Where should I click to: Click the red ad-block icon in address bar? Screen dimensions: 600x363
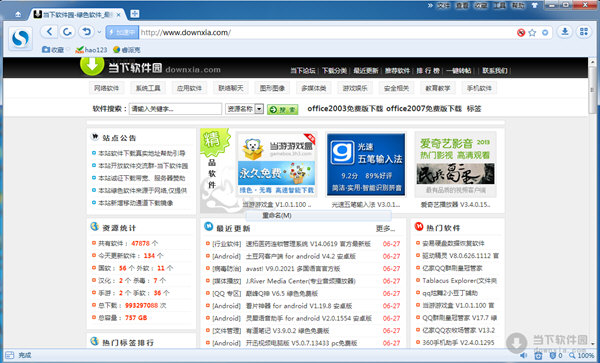[x=521, y=33]
